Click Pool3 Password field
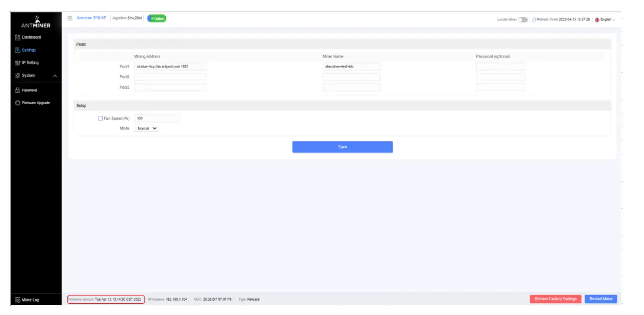 [x=500, y=87]
